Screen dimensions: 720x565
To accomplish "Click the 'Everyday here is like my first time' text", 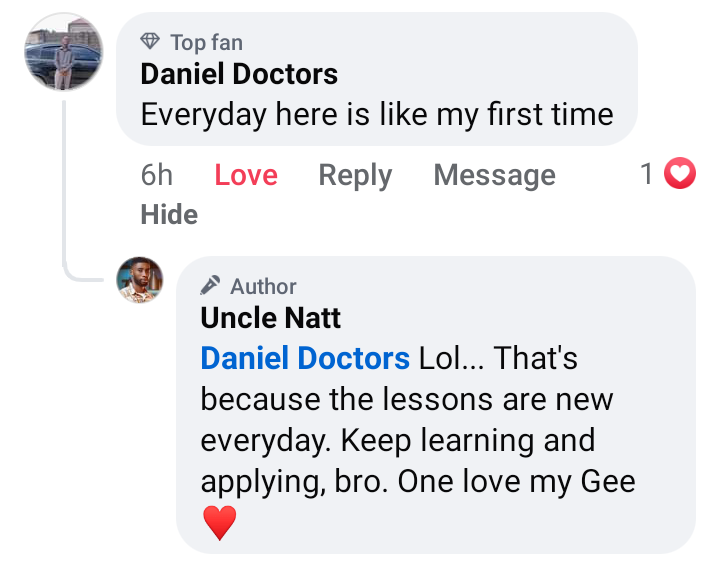I will coord(377,114).
